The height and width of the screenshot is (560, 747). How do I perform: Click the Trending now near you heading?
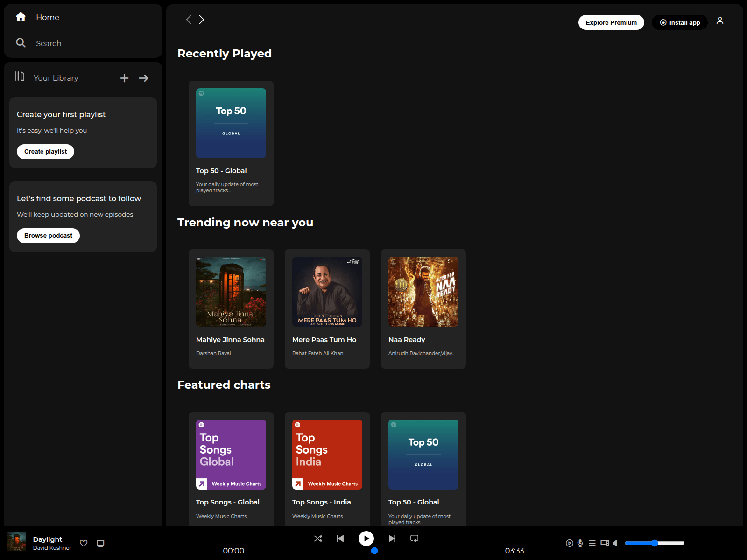pos(245,223)
